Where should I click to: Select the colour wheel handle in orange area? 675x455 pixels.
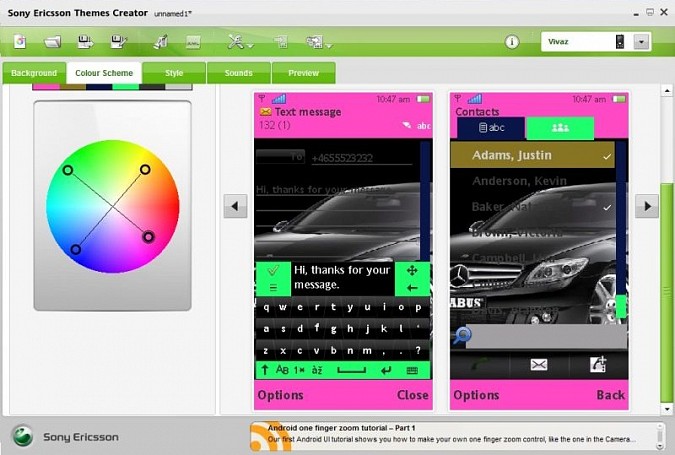[x=145, y=169]
